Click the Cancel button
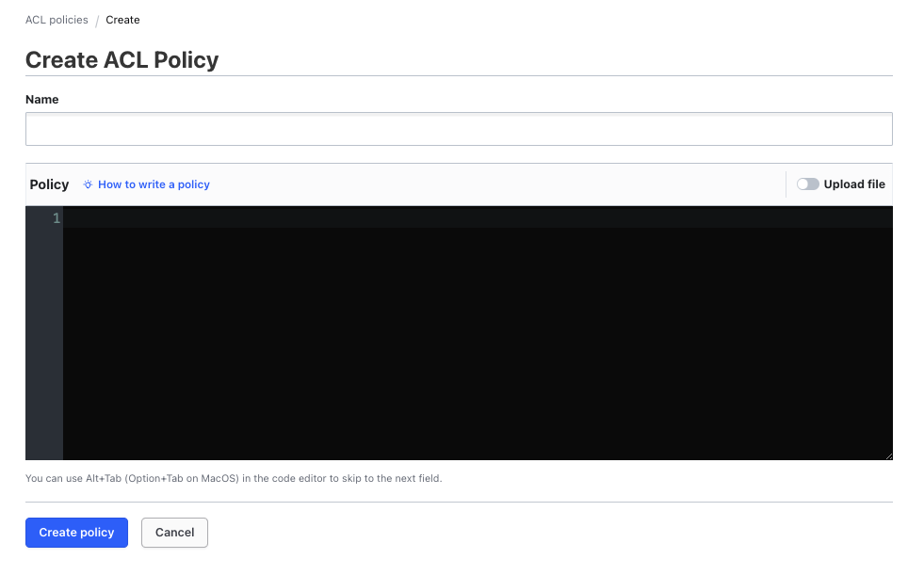Viewport: 924px width, 575px height. [x=174, y=533]
